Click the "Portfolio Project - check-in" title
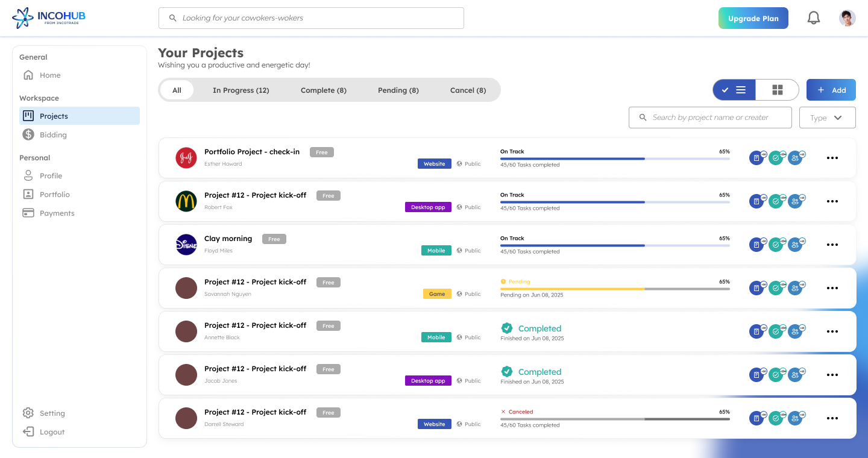This screenshot has height=458, width=868. coord(252,152)
